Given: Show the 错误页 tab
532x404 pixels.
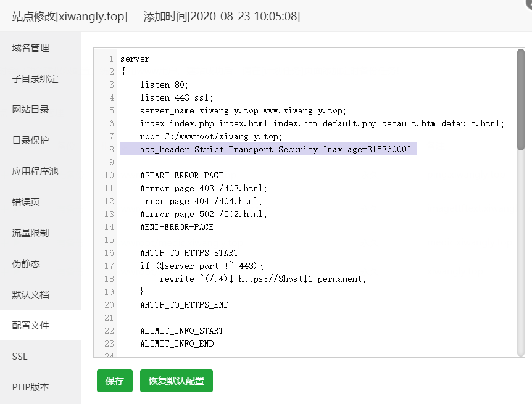Looking at the screenshot, I should (x=26, y=202).
